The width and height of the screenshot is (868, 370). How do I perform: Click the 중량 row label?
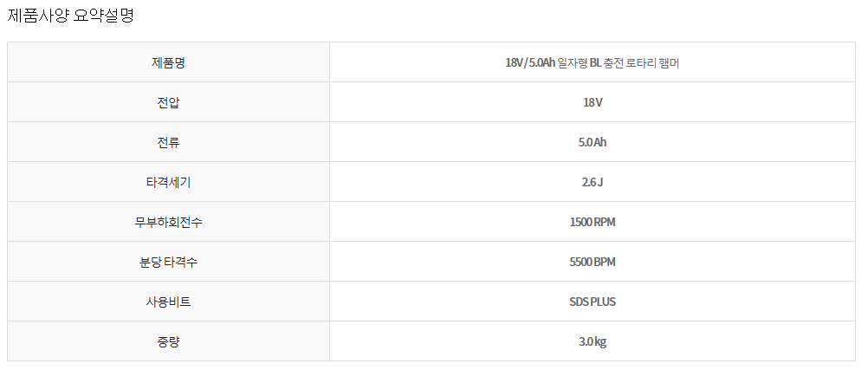pos(168,341)
